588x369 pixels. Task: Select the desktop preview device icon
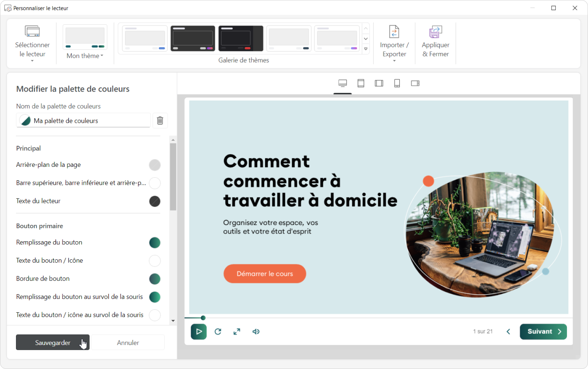[343, 83]
